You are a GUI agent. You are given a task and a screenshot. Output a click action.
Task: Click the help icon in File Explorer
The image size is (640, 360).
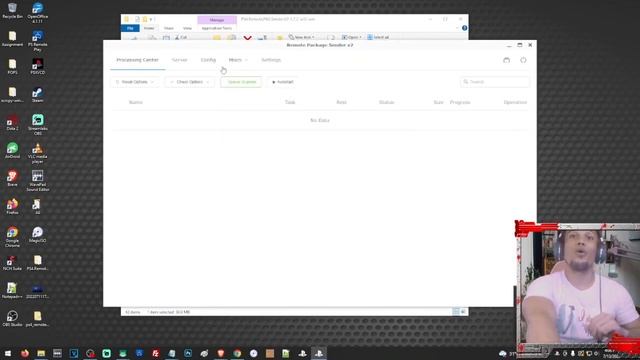(464, 28)
